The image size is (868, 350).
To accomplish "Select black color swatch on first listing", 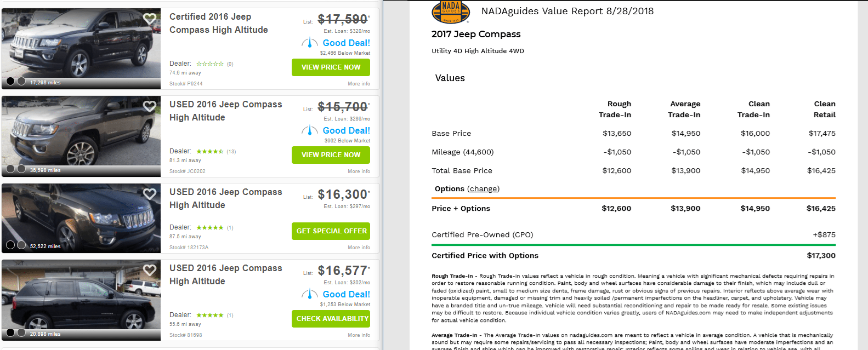I will pyautogui.click(x=10, y=81).
